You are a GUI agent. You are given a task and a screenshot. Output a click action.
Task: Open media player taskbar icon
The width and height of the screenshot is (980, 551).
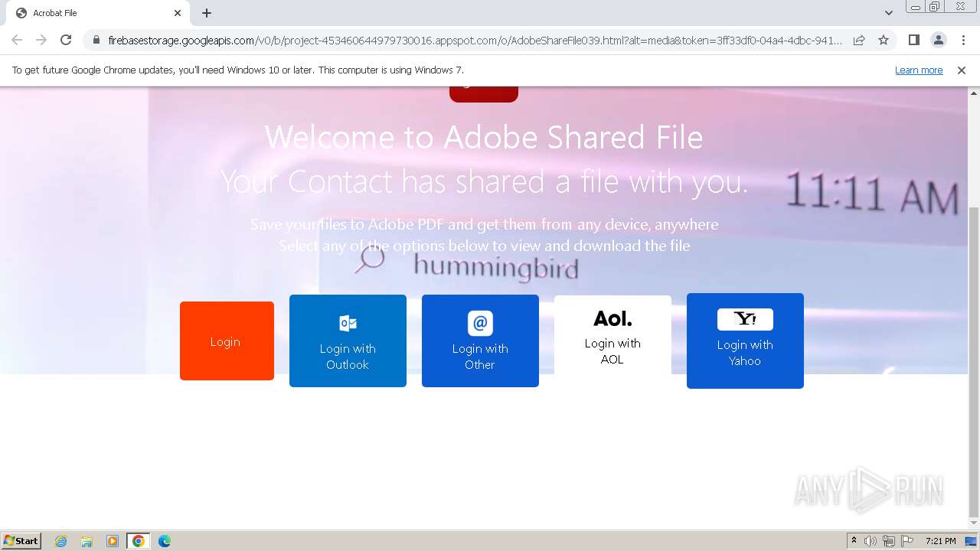click(113, 541)
